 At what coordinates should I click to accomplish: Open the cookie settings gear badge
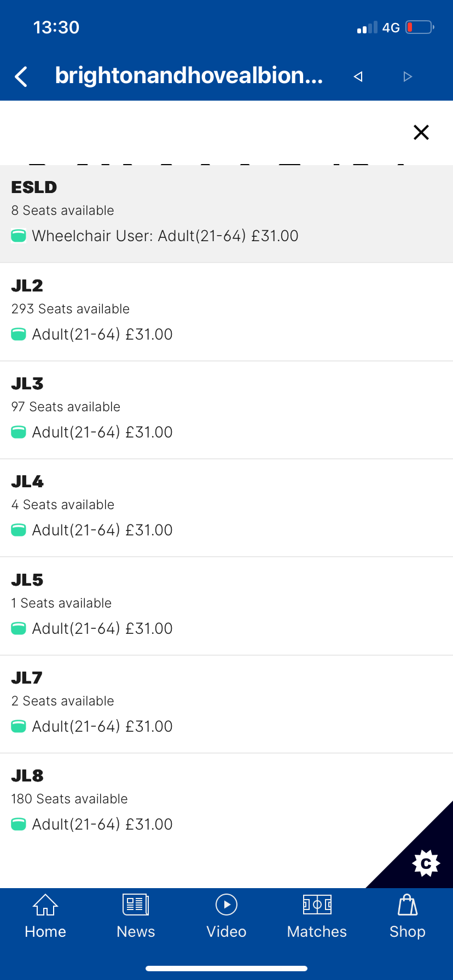coord(426,864)
